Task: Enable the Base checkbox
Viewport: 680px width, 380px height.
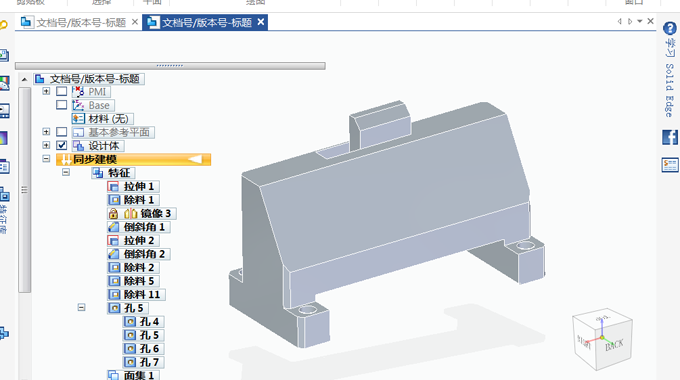Action: tap(62, 105)
